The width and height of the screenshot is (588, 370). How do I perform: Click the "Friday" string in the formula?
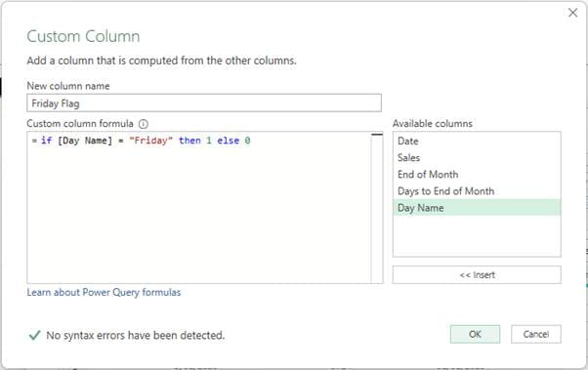pos(150,141)
